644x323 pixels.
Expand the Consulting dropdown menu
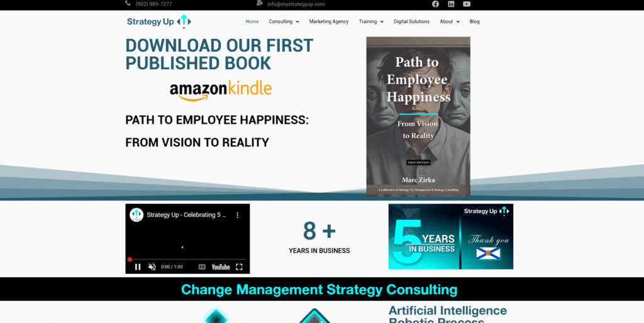coord(284,21)
